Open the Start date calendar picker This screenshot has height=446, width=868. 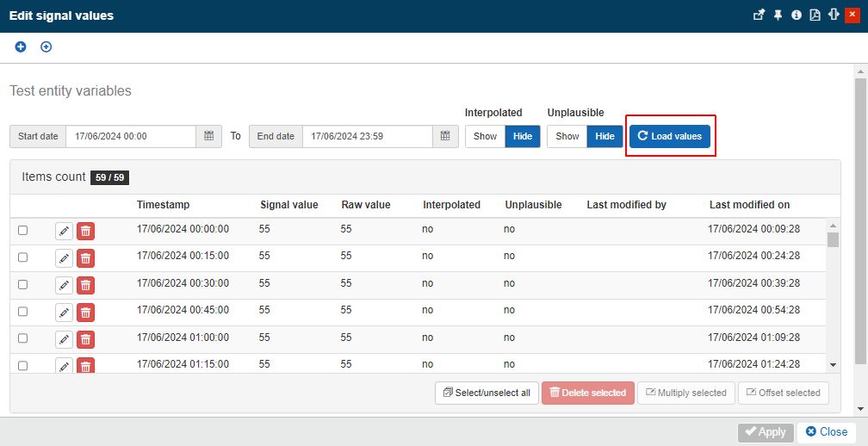tap(209, 136)
